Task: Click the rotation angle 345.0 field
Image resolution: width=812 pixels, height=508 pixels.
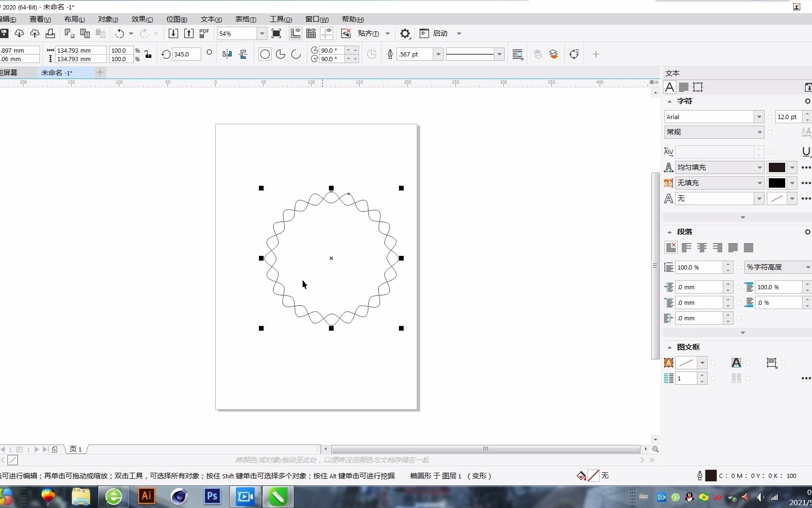Action: (186, 54)
